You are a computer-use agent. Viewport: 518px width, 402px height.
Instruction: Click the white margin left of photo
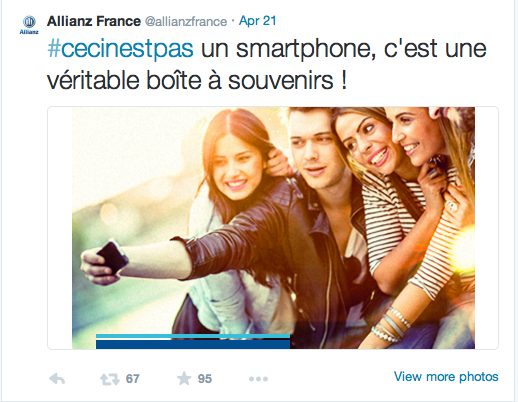[60, 228]
